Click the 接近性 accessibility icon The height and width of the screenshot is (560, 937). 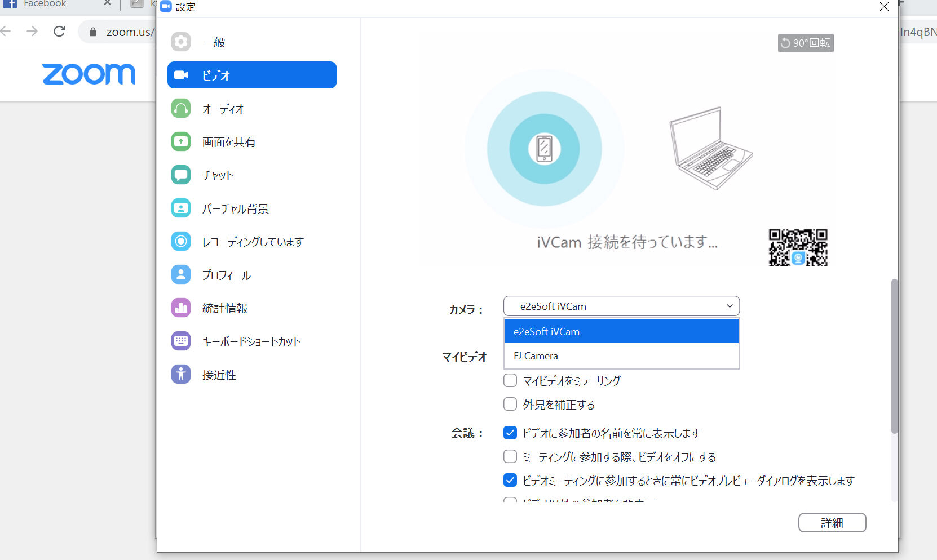point(181,374)
